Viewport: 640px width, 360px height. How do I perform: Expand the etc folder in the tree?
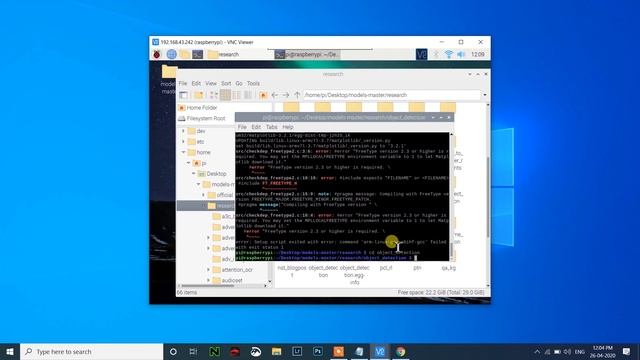183,142
